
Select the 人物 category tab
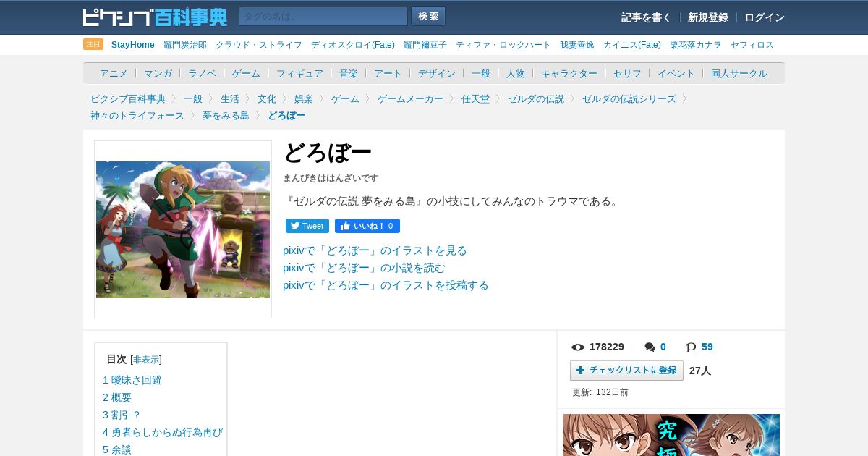coord(516,73)
